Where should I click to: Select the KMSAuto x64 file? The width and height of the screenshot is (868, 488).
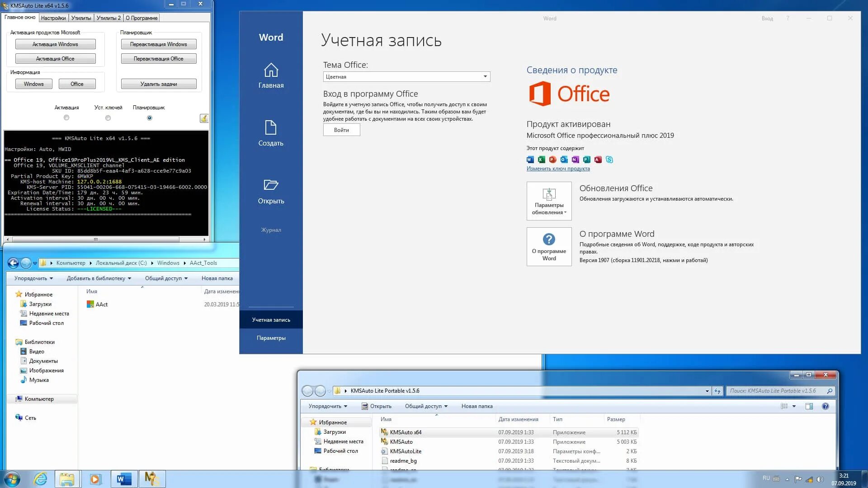509,432
